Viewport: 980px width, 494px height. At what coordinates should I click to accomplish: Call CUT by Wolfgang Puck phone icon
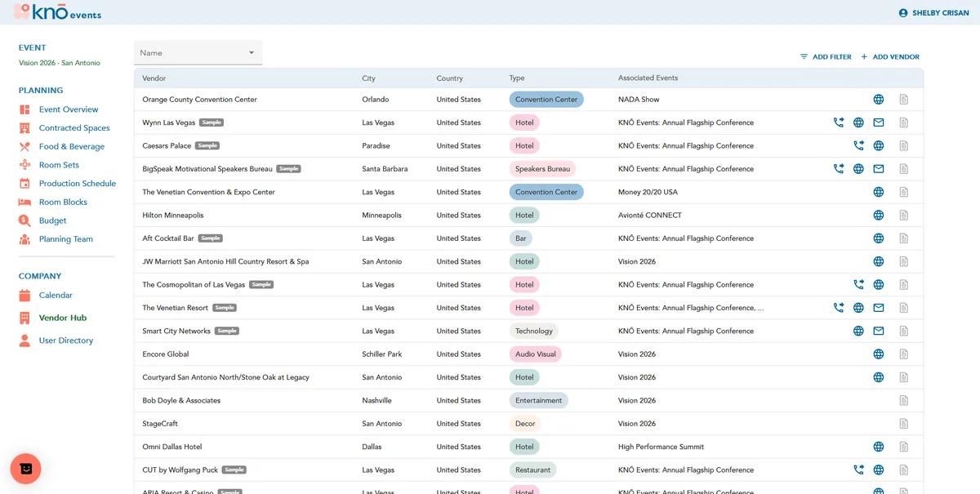(858, 470)
